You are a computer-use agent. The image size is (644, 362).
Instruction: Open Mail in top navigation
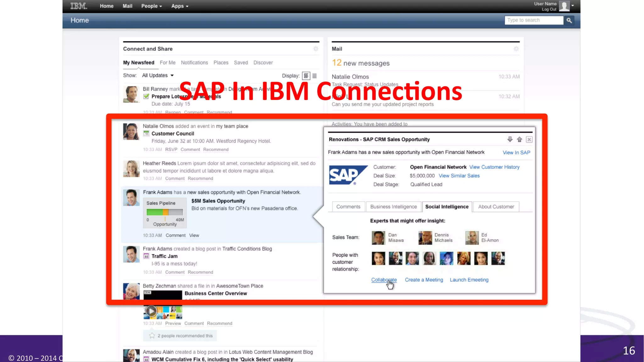point(127,6)
